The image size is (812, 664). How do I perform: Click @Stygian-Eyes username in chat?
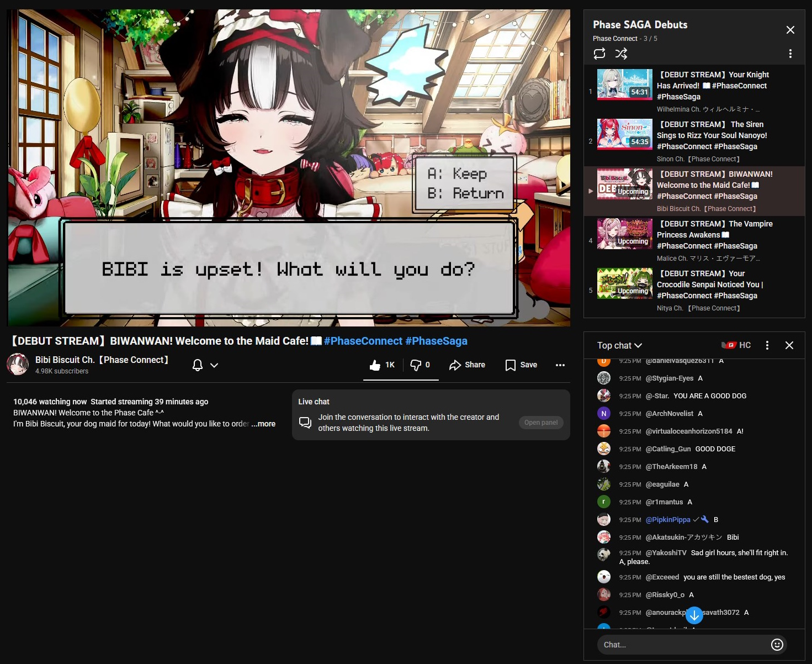670,378
